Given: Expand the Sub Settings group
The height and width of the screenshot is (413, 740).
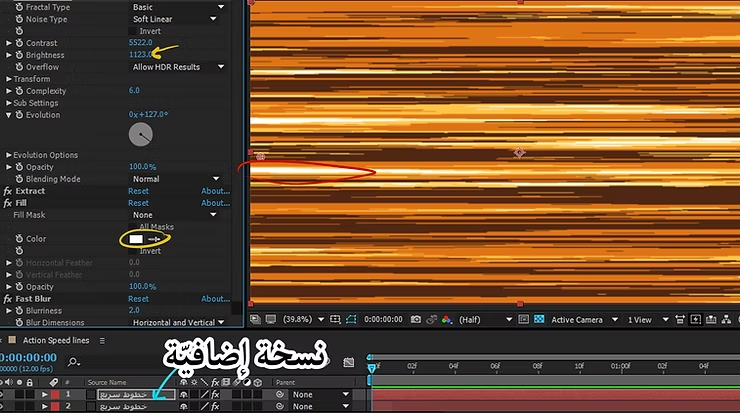Looking at the screenshot, I should coord(8,103).
